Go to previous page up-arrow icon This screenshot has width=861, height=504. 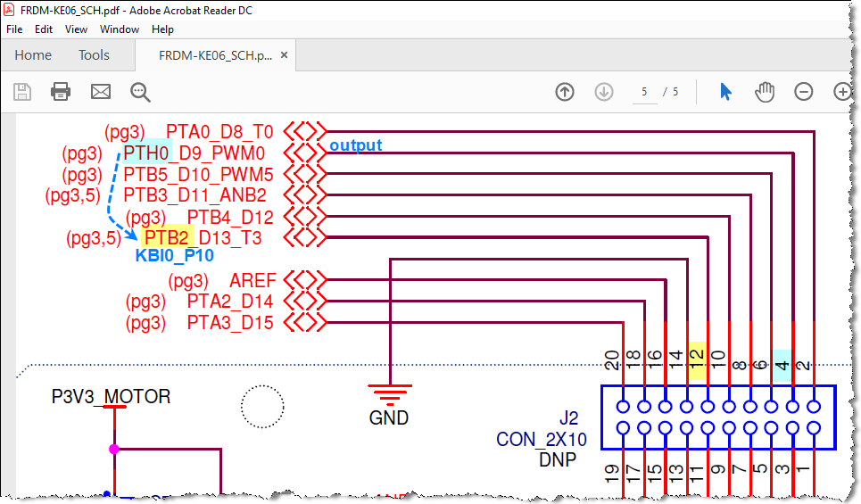click(565, 92)
